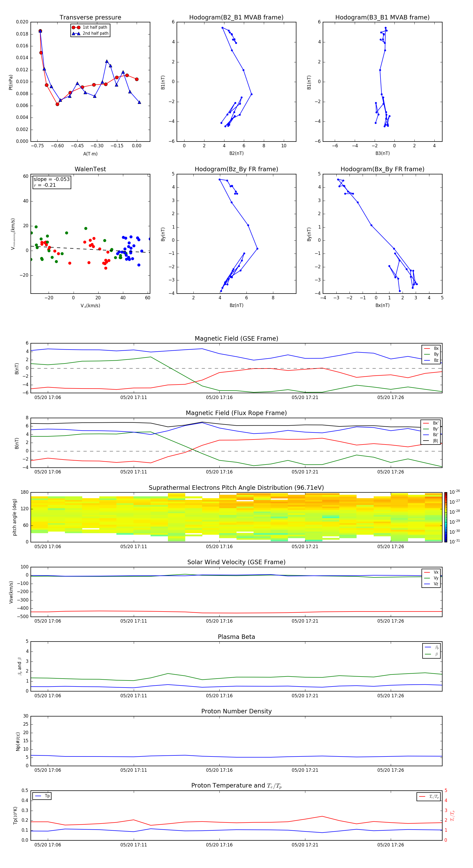Click the 'VA(km/s)' x-axis label
473x868 pixels.
click(90, 306)
